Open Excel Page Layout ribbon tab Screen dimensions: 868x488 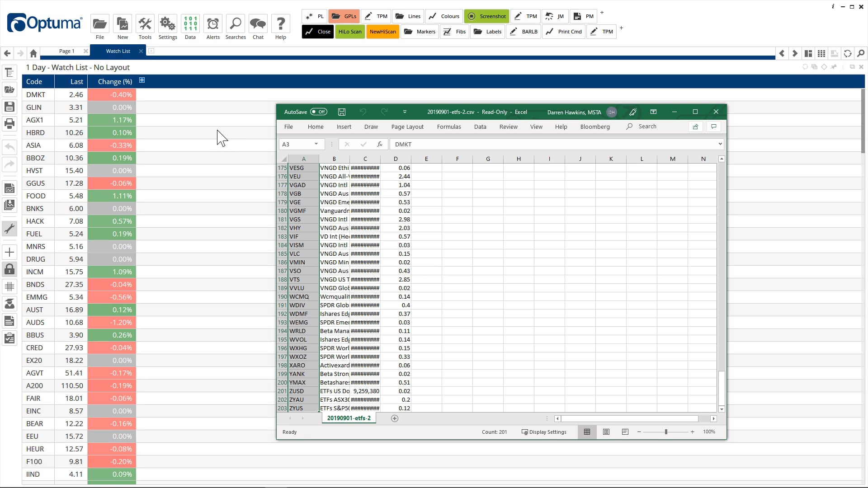(407, 127)
